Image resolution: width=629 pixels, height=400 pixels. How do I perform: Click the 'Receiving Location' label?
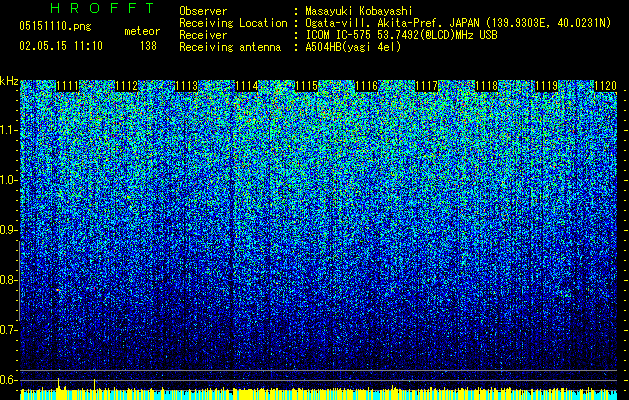233,23
